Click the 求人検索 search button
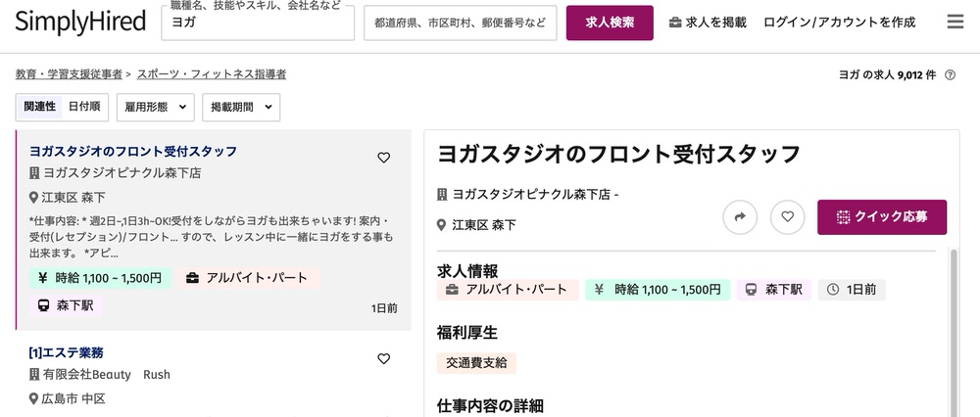The height and width of the screenshot is (417, 980). [x=610, y=23]
